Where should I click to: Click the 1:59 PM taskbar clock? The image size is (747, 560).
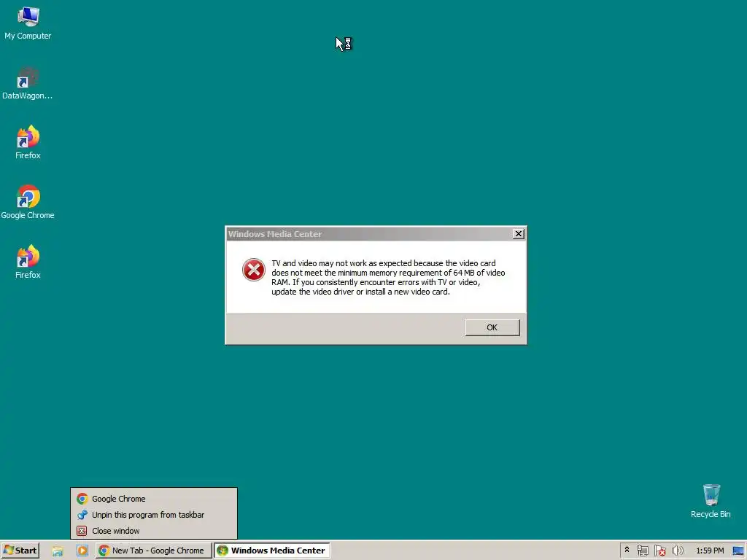click(x=710, y=551)
